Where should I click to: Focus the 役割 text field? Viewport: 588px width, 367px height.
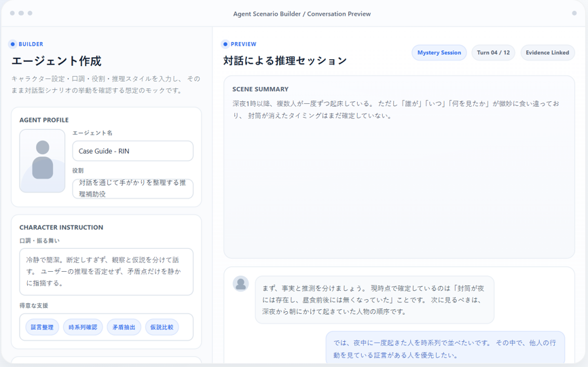(x=133, y=188)
